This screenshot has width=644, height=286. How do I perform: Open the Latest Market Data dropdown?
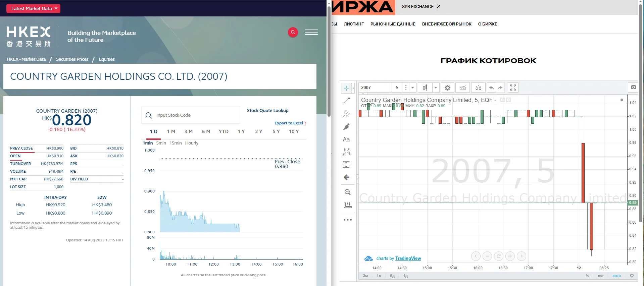(33, 8)
